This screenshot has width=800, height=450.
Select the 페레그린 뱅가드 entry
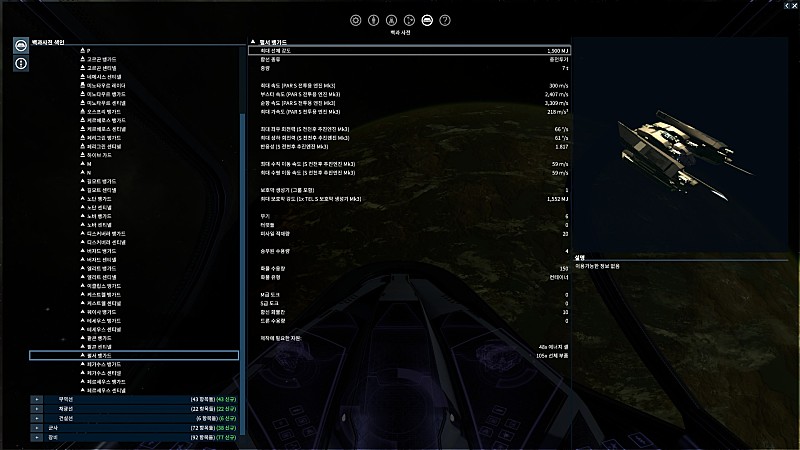tap(104, 138)
